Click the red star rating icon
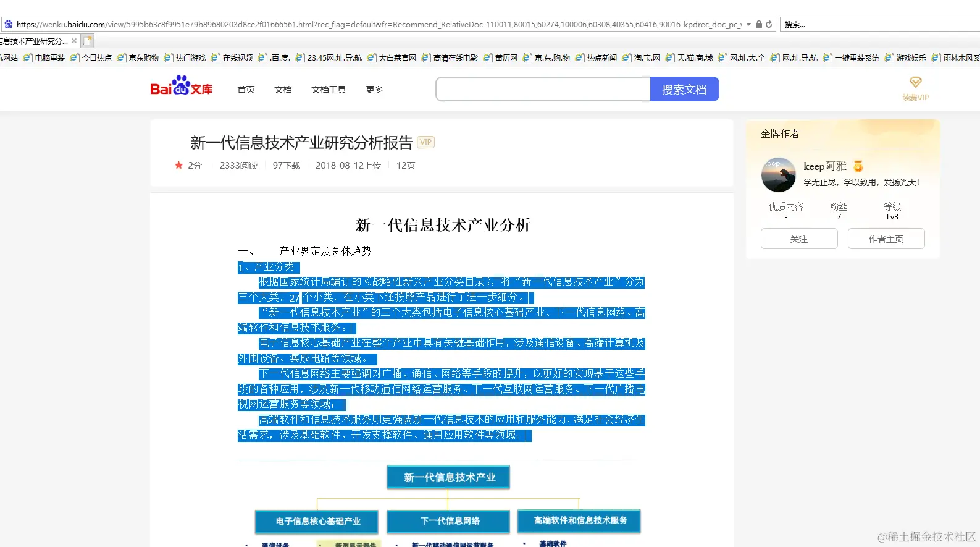The width and height of the screenshot is (980, 547). pos(178,165)
